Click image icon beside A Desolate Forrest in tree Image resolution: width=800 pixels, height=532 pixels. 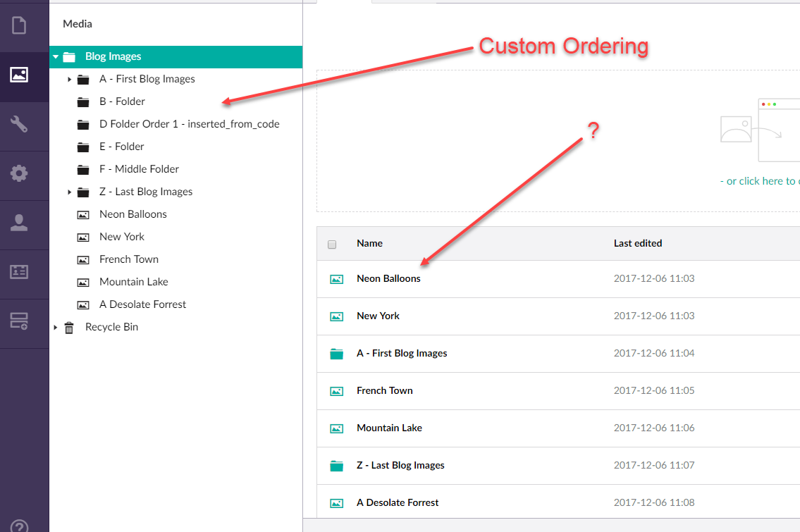83,305
